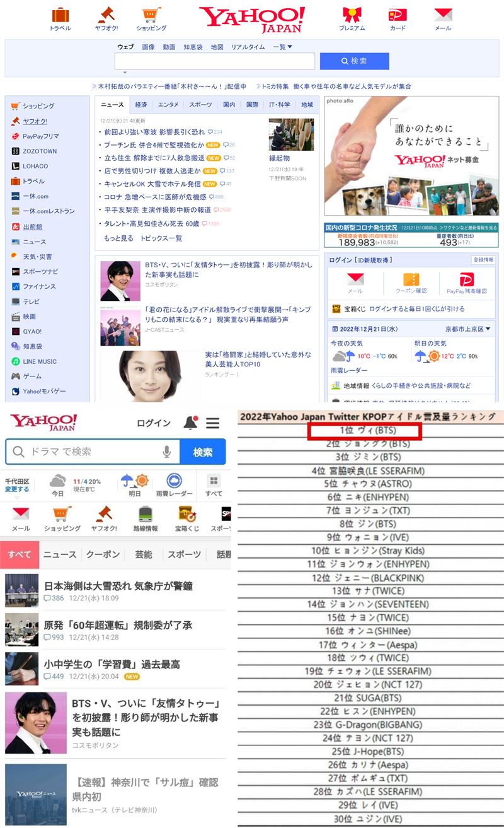This screenshot has height=828, width=504.
Task: Click the desktop search input field
Action: coord(215,61)
